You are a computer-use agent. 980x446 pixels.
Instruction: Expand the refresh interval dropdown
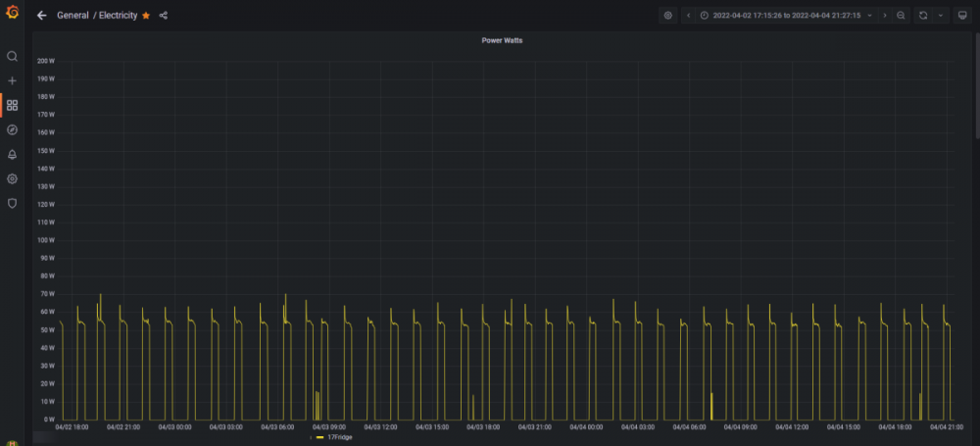point(941,16)
